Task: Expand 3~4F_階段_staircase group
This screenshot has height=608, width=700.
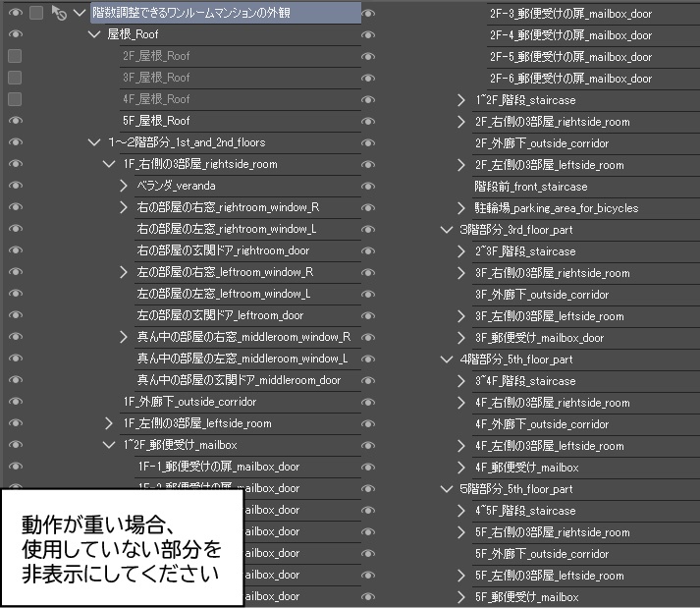Action: coord(461,381)
